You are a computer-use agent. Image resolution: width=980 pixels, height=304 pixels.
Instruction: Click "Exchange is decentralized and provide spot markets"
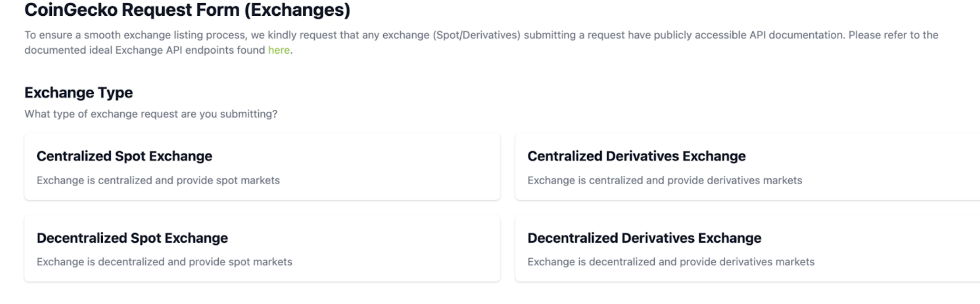[165, 262]
